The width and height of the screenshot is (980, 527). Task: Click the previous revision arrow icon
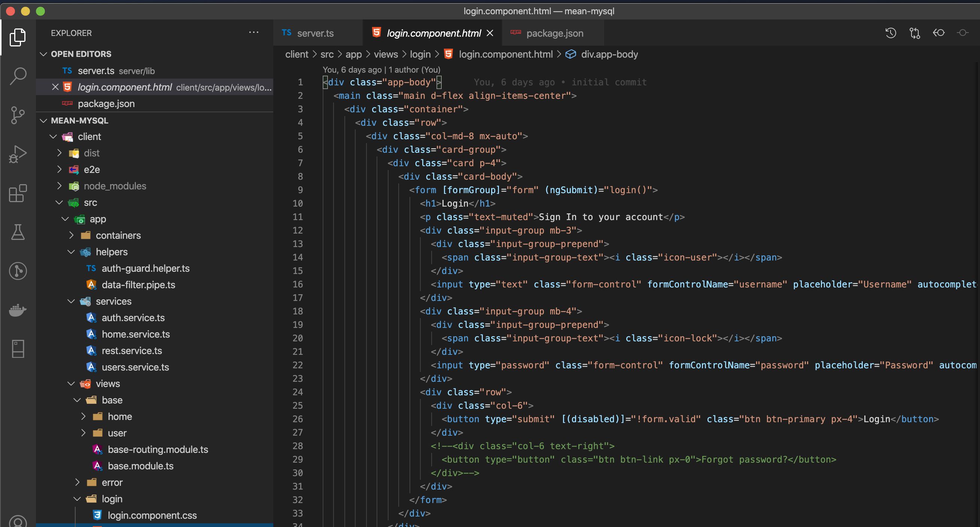point(938,33)
